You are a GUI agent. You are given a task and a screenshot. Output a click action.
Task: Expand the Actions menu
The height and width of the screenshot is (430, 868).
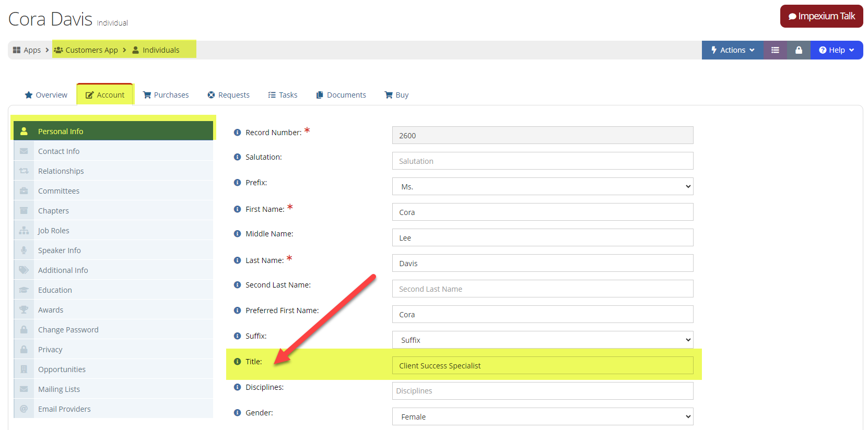pos(733,50)
